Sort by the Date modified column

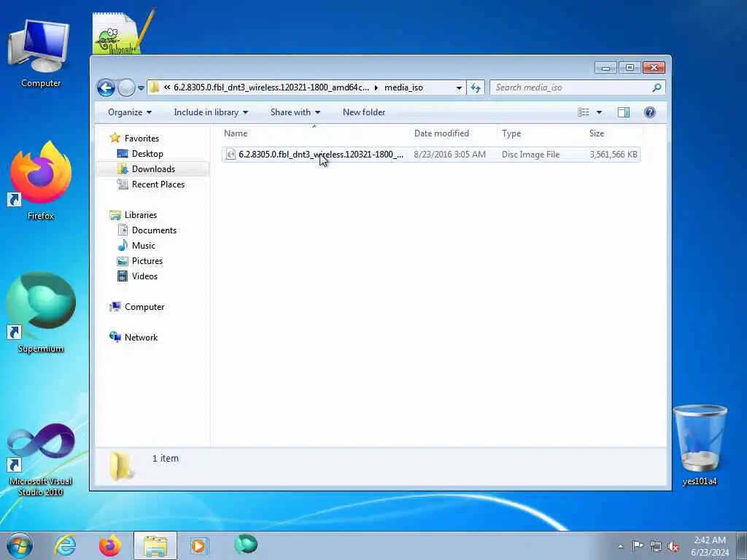(452, 133)
